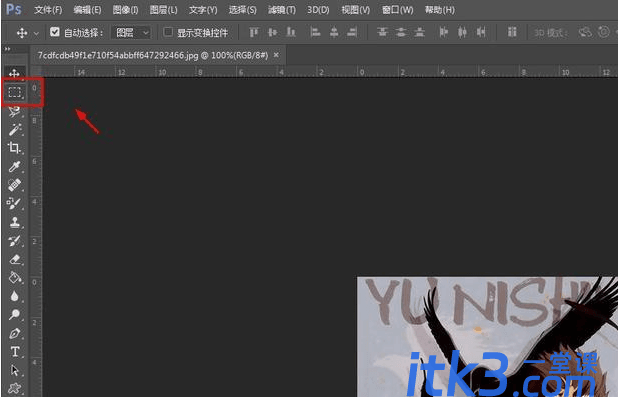The image size is (618, 398).
Task: Switch to the 7cdfcdb49f1e710f54abbff647292466.jpg document tab
Action: 153,55
